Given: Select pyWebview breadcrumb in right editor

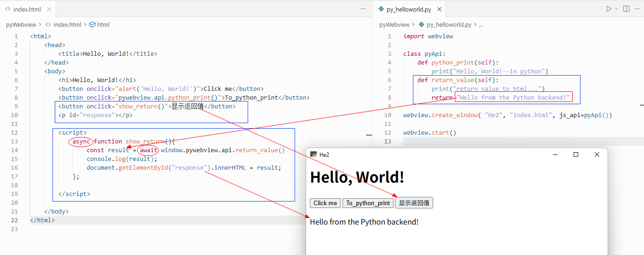Looking at the screenshot, I should [x=395, y=24].
